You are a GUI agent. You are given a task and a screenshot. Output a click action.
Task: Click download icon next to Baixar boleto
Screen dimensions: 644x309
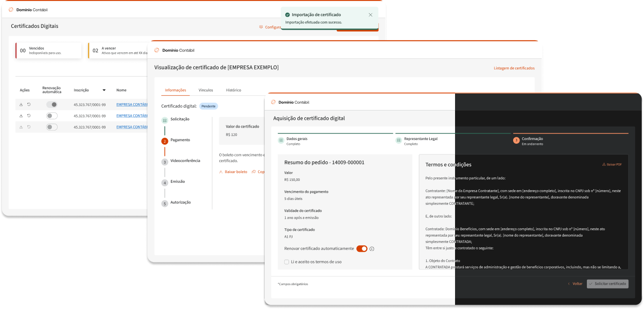click(221, 172)
